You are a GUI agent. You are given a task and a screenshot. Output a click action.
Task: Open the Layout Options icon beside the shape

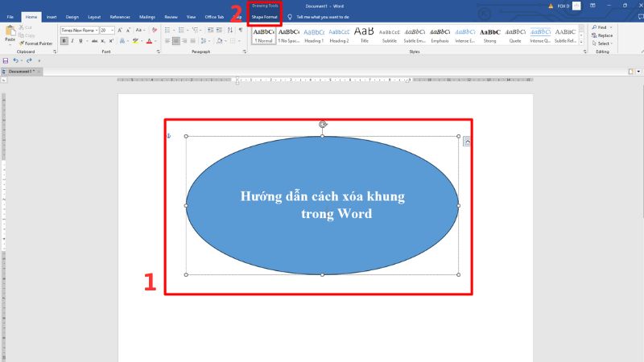pos(468,142)
